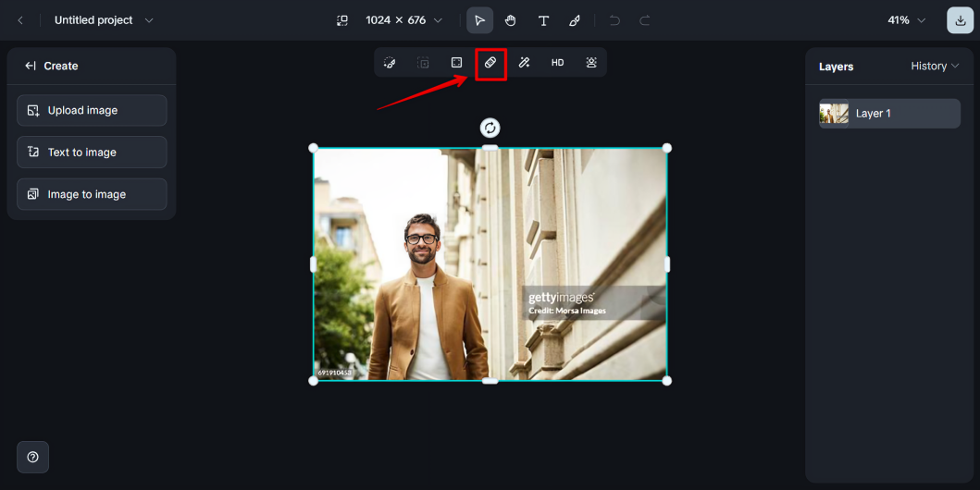Click the greyed-out second floating toolbar icon
Image resolution: width=980 pixels, height=490 pixels.
(423, 63)
